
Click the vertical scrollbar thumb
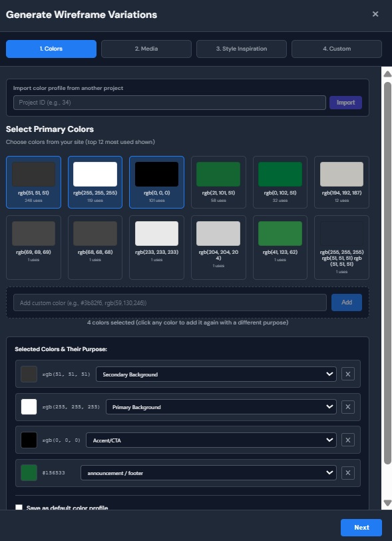pyautogui.click(x=387, y=272)
